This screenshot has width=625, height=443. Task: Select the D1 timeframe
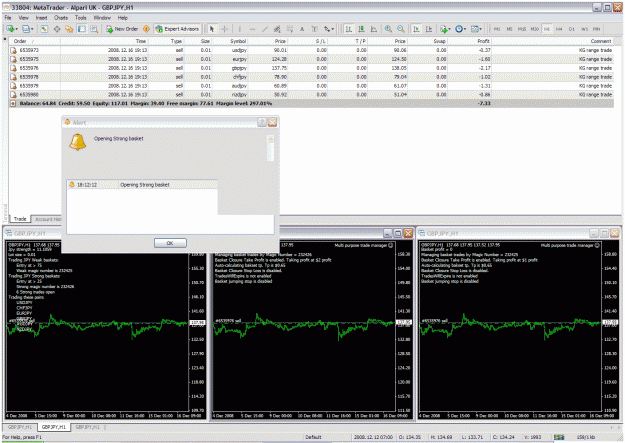tap(572, 29)
